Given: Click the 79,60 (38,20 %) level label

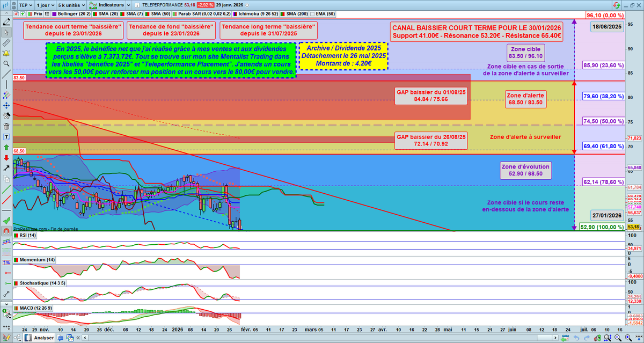Looking at the screenshot, I should tap(603, 96).
